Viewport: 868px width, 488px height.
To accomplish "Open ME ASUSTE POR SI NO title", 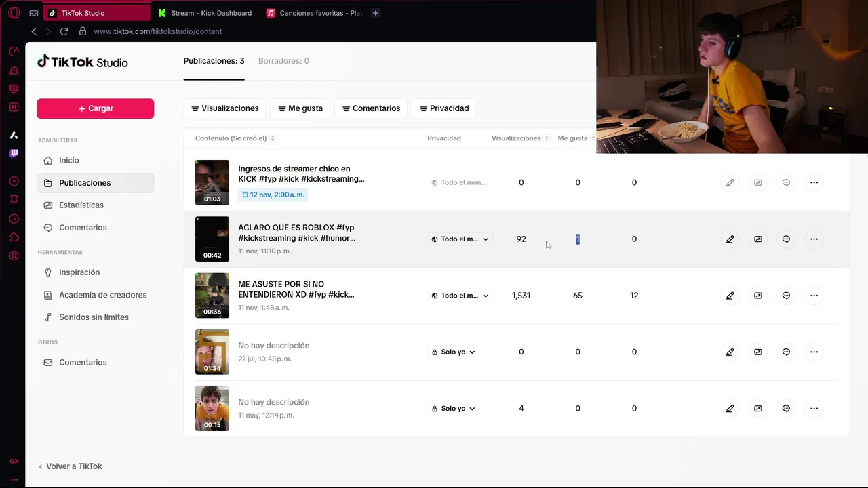I will (x=296, y=289).
